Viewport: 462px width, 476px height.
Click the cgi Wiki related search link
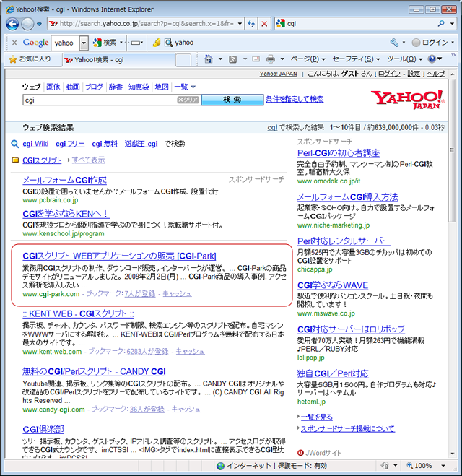click(x=35, y=144)
